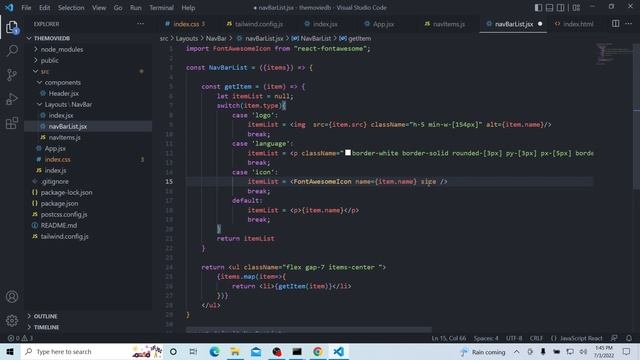The width and height of the screenshot is (640, 360).
Task: Open the notifications bell in status bar
Action: pyautogui.click(x=629, y=338)
